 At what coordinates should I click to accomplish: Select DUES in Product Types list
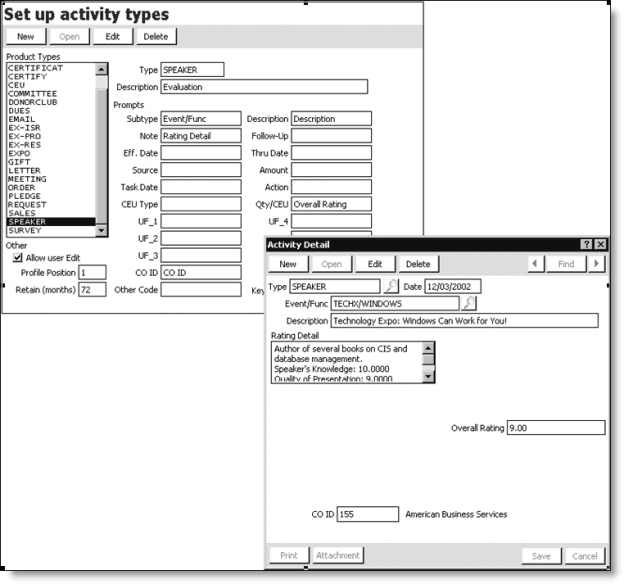[51, 111]
